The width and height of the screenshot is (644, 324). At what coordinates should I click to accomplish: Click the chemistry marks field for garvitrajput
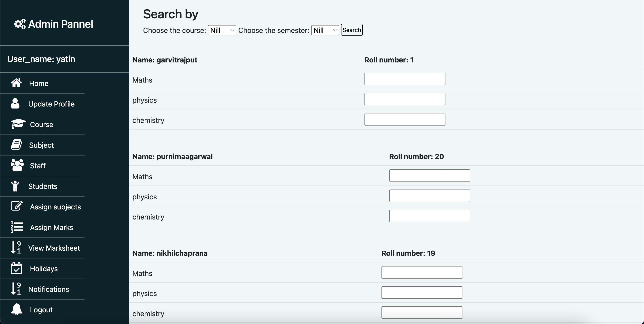(405, 119)
